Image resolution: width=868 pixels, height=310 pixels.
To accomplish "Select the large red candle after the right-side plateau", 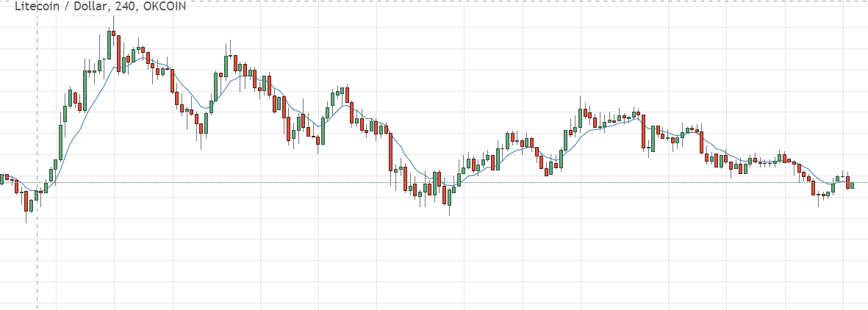I will point(644,131).
